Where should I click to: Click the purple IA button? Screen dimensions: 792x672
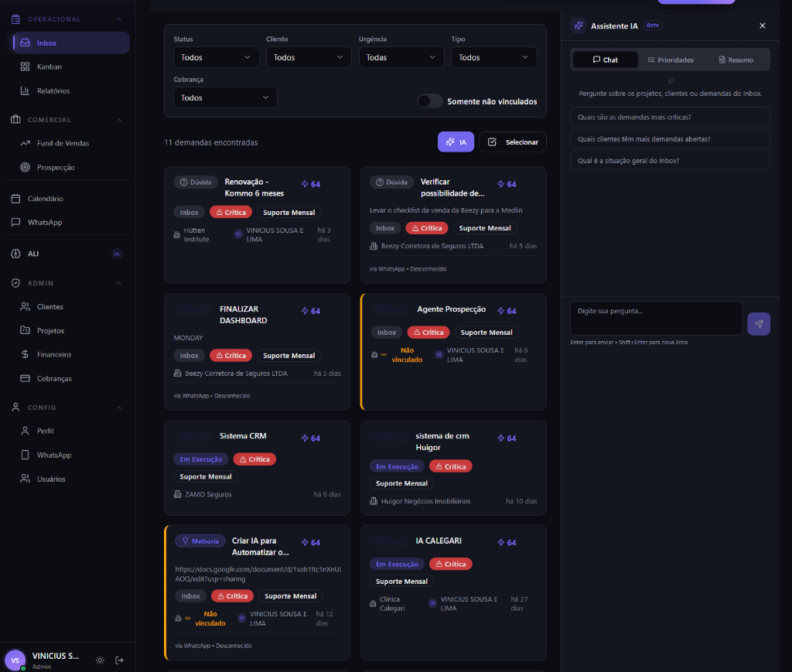click(456, 142)
